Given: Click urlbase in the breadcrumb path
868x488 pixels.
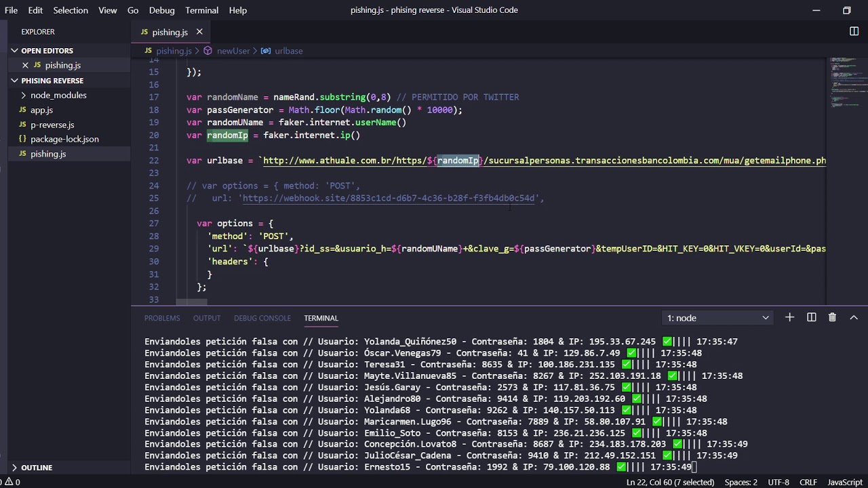Looking at the screenshot, I should pos(289,51).
